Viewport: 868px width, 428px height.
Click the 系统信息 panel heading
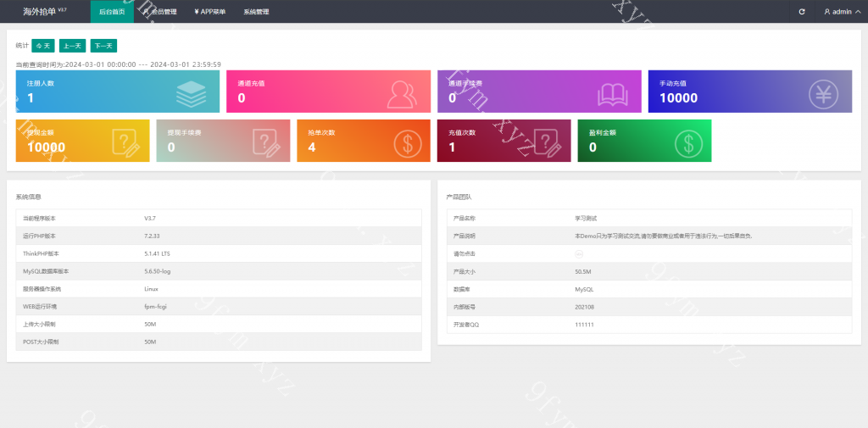click(29, 197)
